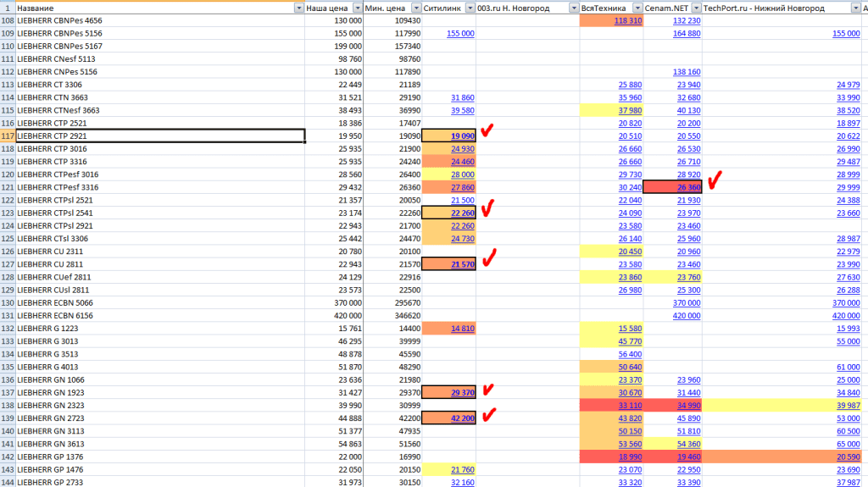868x487 pixels.
Task: Select row header 117
Action: tap(8, 136)
